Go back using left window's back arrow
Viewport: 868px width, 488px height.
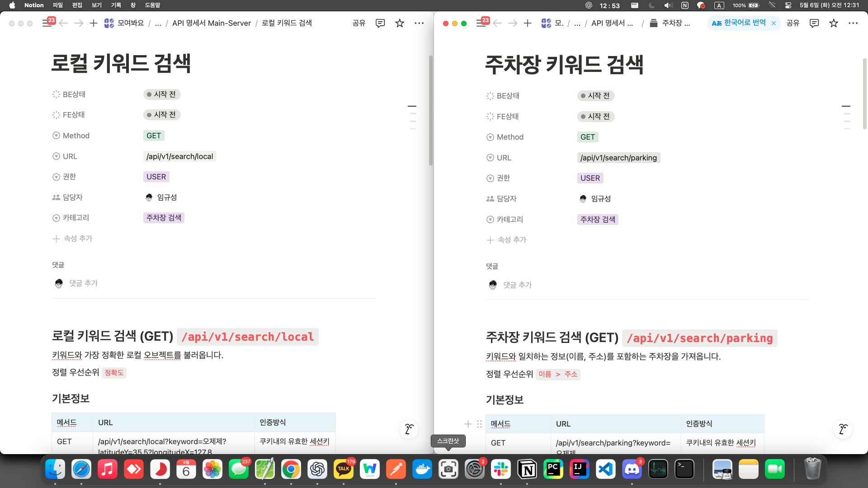63,23
